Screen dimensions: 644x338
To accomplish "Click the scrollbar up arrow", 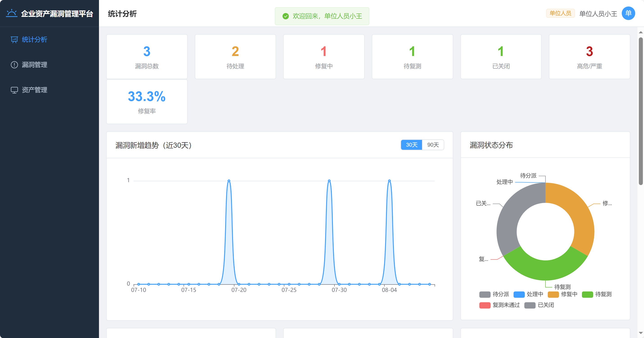I will click(640, 32).
